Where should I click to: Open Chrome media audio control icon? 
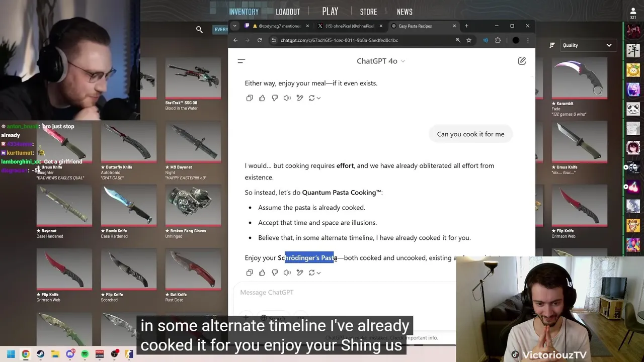tap(486, 40)
